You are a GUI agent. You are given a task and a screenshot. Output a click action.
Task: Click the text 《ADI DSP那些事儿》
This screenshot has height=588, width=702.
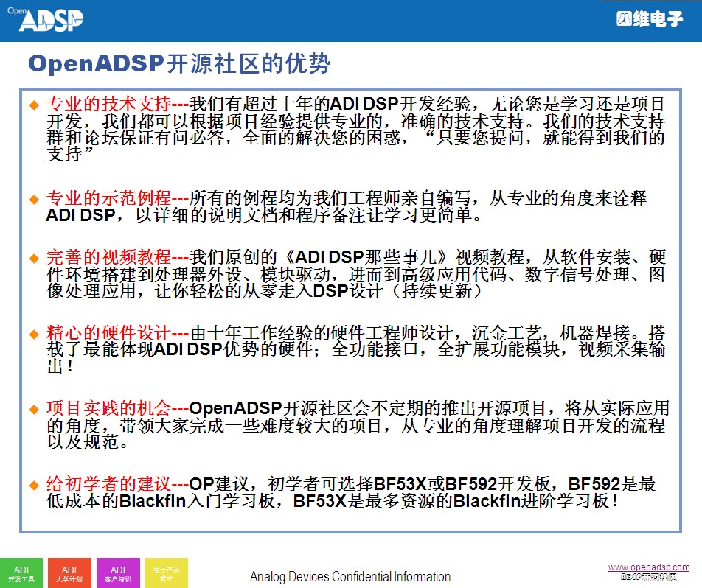[366, 257]
